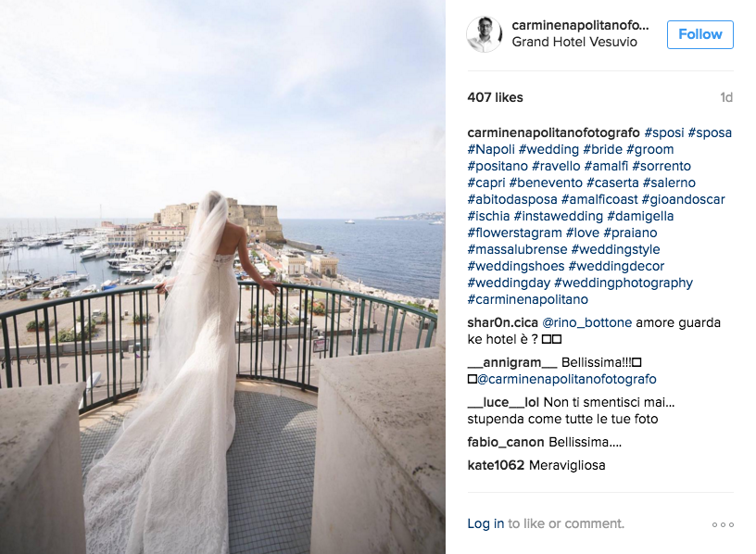Screen dimensions: 756x554
Task: Open the #amalficoast hashtag
Action: pos(599,199)
